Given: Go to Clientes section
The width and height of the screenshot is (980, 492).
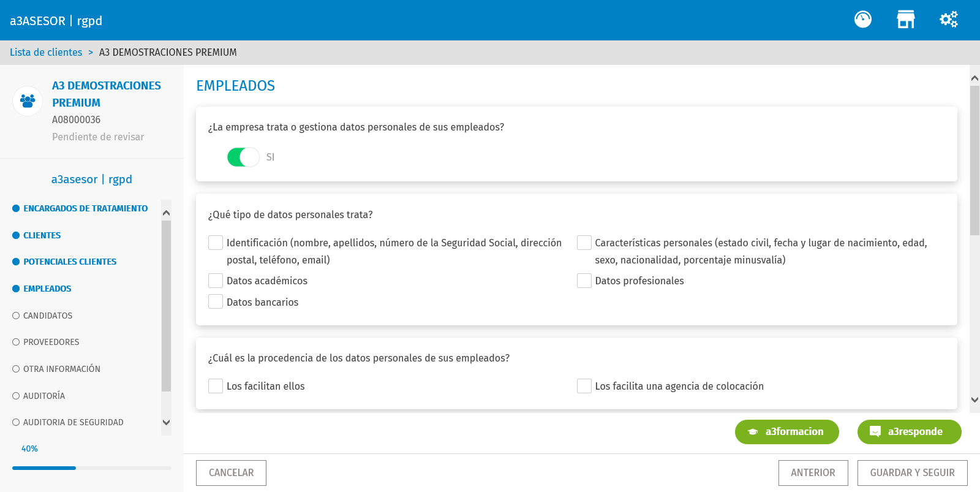Looking at the screenshot, I should tap(42, 235).
